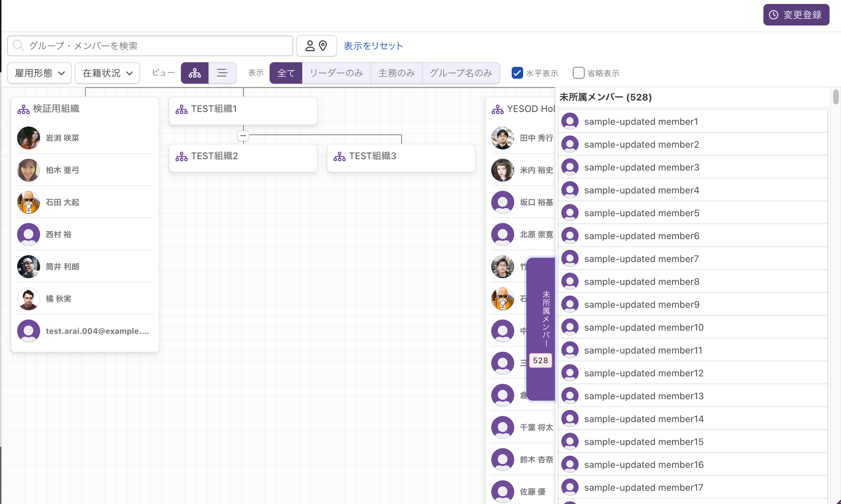This screenshot has width=841, height=504.
Task: Click 柏木 亜弓 avatar photo
Action: pos(29,170)
